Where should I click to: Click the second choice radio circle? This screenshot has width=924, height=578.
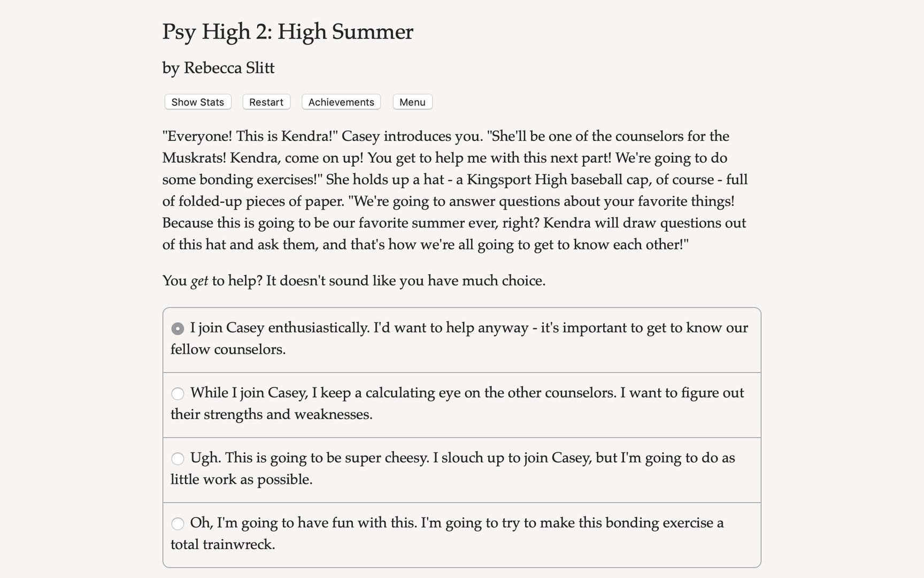pos(178,393)
